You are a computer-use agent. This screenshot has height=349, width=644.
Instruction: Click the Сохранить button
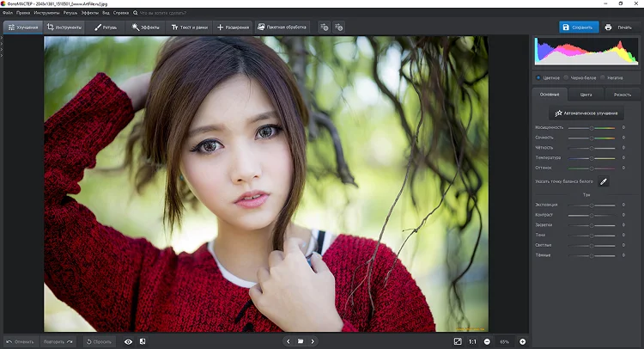click(579, 28)
